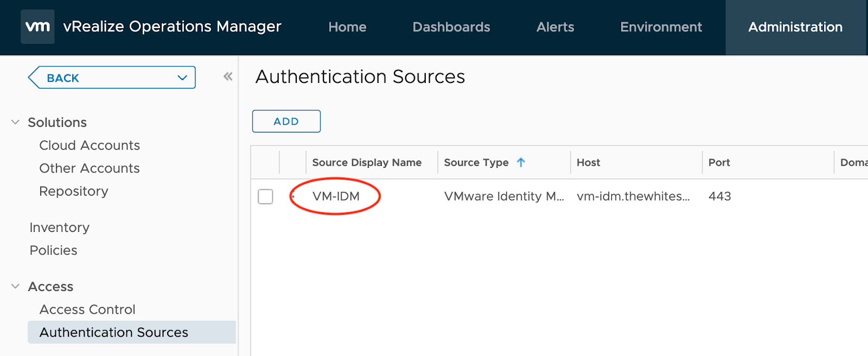This screenshot has width=868, height=356.
Task: Open Cloud Accounts in the sidebar
Action: point(90,145)
